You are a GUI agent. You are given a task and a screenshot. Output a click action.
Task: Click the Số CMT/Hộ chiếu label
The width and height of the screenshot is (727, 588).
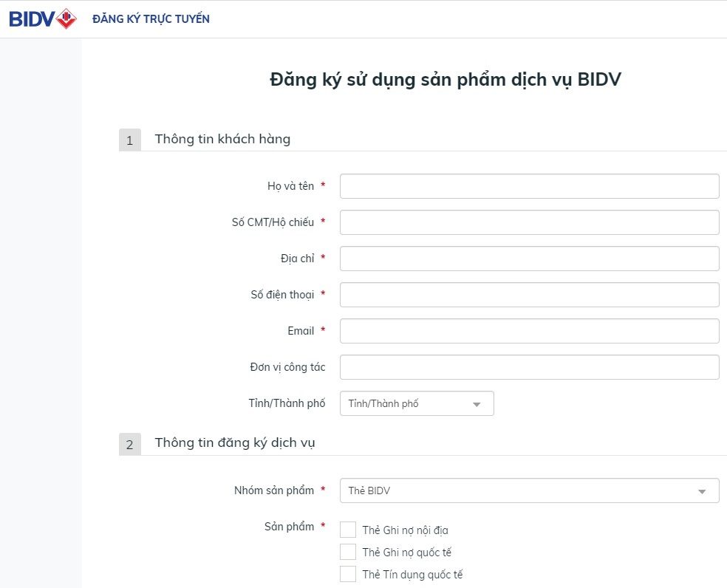coord(273,222)
